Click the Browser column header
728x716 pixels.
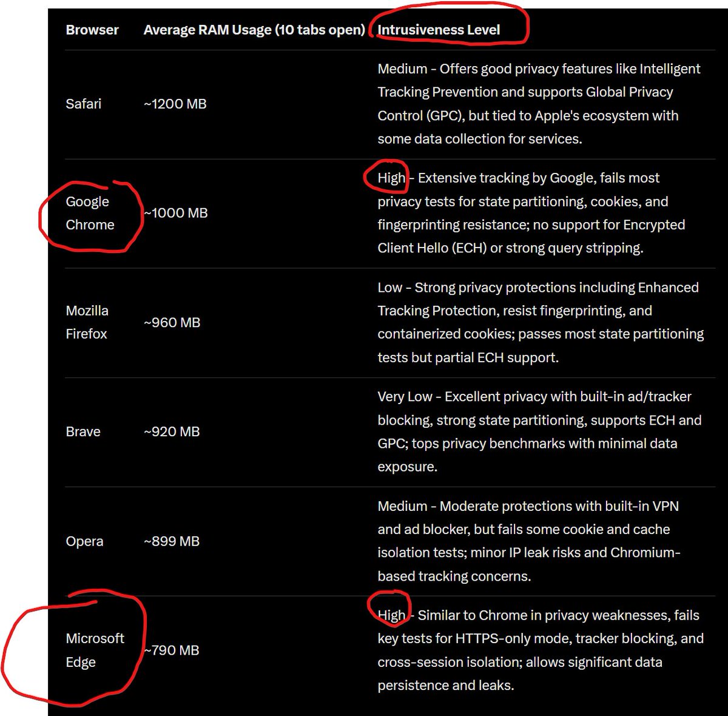(92, 29)
